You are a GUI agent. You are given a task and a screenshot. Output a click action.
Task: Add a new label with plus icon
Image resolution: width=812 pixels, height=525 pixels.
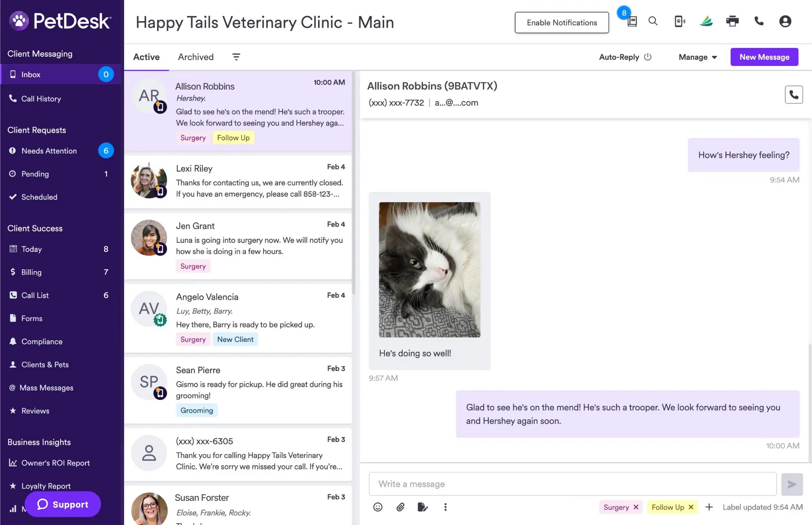pyautogui.click(x=709, y=507)
